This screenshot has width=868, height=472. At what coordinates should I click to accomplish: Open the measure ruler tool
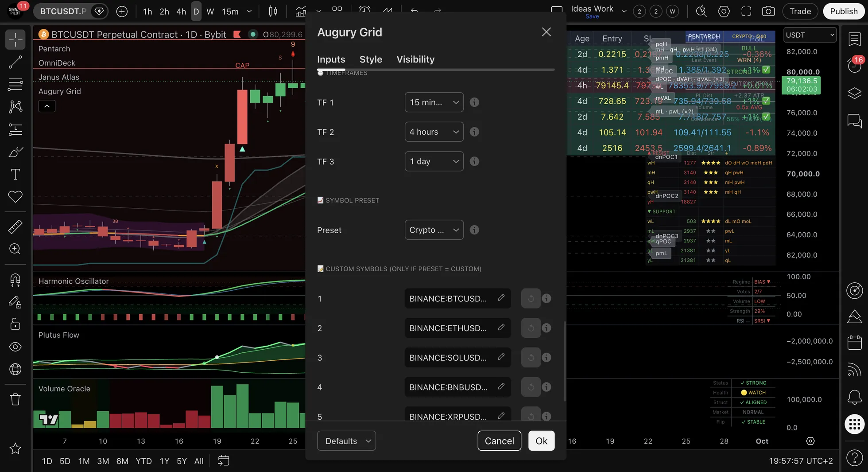click(x=15, y=226)
